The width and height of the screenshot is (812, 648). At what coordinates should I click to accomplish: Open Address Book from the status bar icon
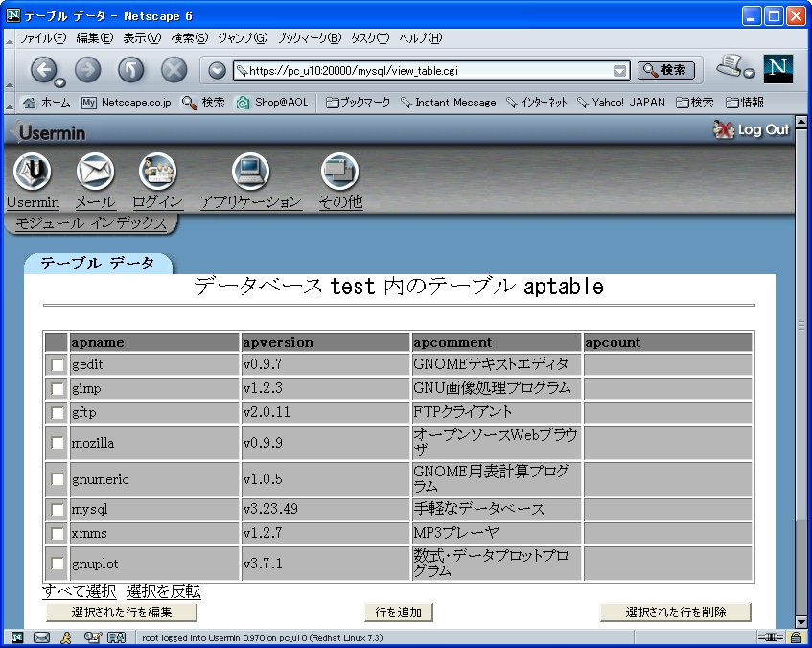117,637
